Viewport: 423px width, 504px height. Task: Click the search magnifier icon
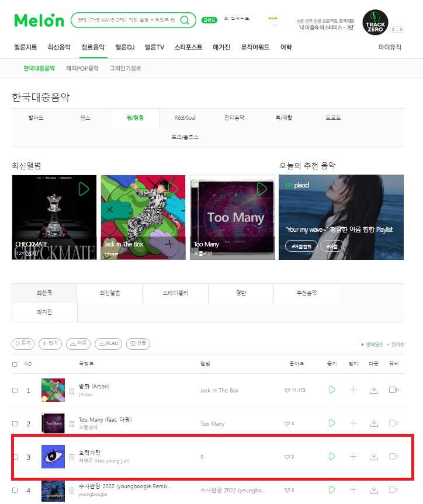pos(185,20)
